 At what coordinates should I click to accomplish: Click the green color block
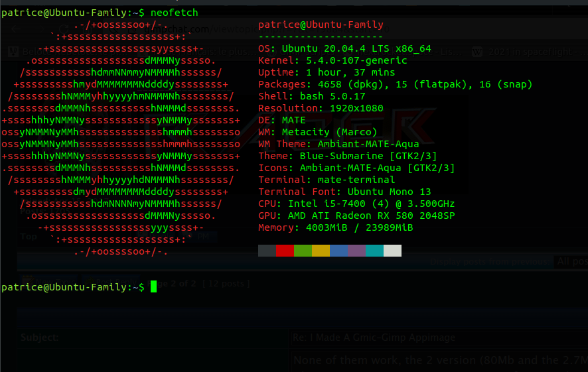point(303,251)
